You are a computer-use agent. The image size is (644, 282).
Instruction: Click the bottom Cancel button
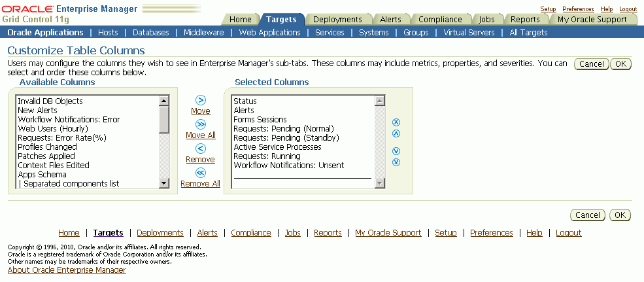coord(588,215)
